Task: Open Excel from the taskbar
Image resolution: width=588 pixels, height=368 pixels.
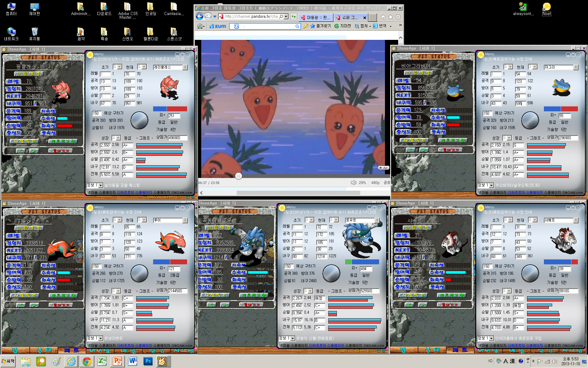Action: pos(102,361)
